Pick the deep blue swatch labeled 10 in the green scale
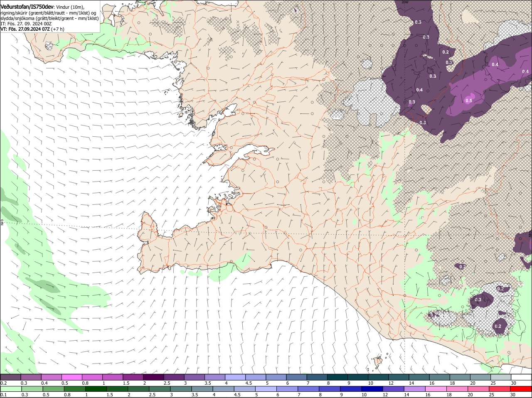532x398 pixels. click(372, 389)
